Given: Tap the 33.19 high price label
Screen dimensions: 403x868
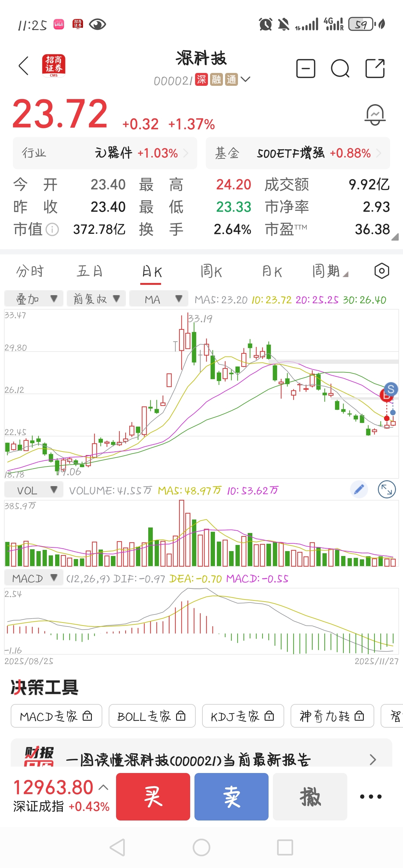Looking at the screenshot, I should tap(200, 318).
